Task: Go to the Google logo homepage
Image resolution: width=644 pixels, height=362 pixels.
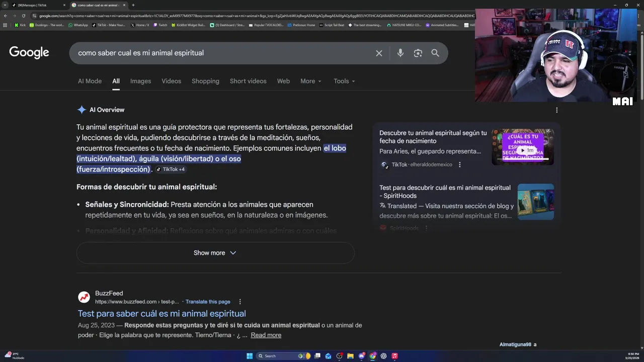Action: pos(29,52)
